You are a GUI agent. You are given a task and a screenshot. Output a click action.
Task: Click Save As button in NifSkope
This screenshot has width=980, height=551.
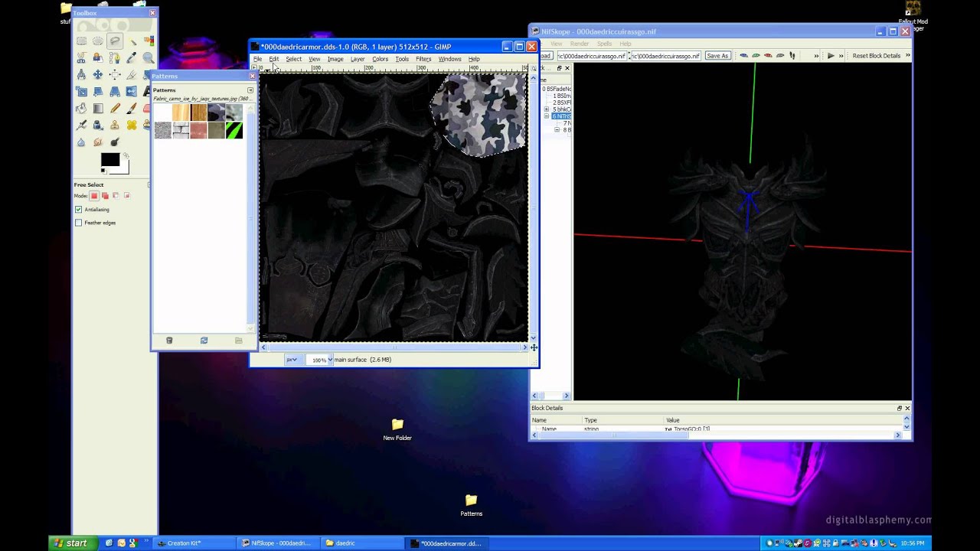[x=717, y=56]
